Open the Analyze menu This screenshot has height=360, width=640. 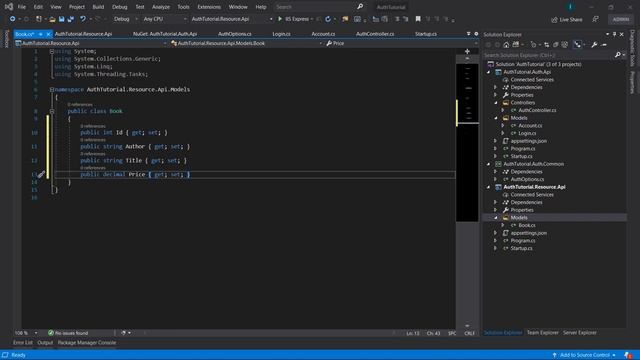click(x=161, y=7)
